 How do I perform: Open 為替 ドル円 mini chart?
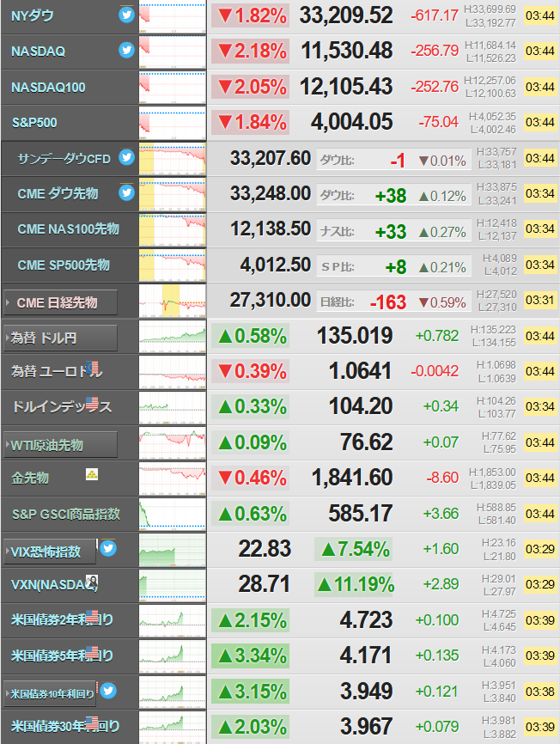point(173,337)
